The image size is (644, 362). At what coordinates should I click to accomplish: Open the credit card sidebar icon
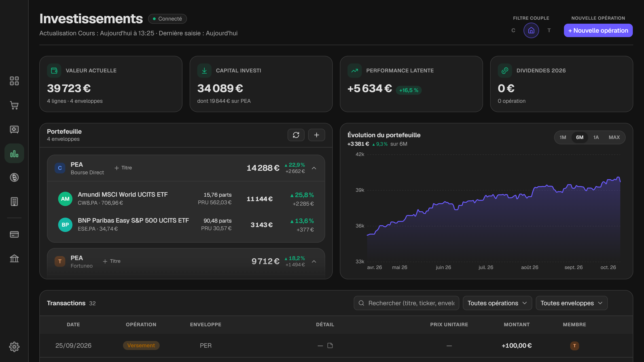pyautogui.click(x=14, y=234)
